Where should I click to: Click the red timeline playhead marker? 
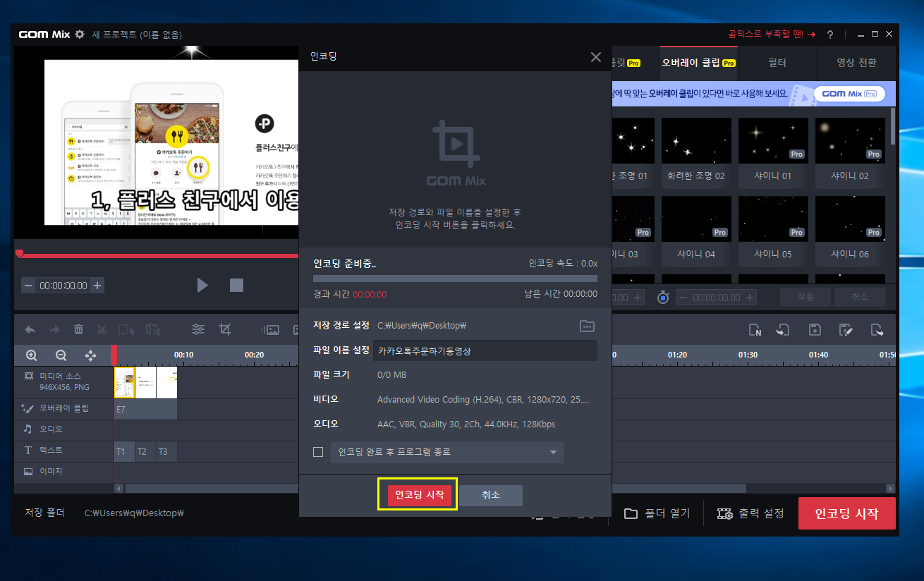point(114,355)
